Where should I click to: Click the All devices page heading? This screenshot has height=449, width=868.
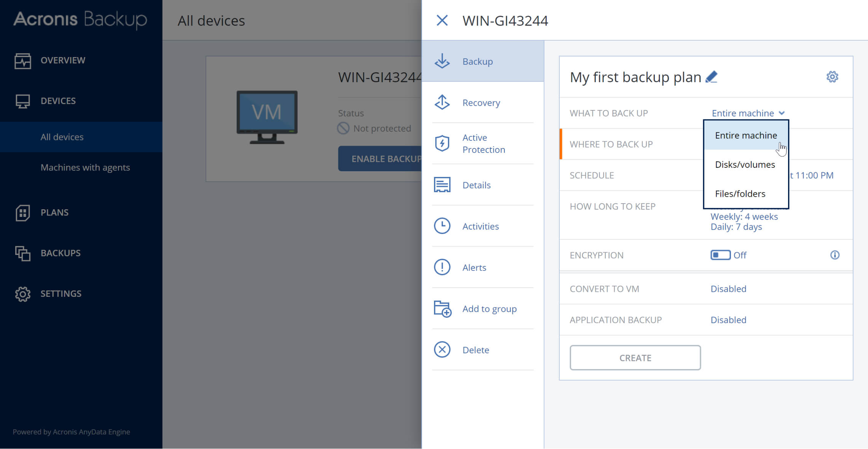(x=211, y=21)
